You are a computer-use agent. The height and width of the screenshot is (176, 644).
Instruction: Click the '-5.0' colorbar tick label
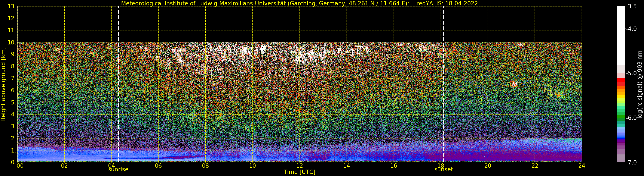(631, 73)
